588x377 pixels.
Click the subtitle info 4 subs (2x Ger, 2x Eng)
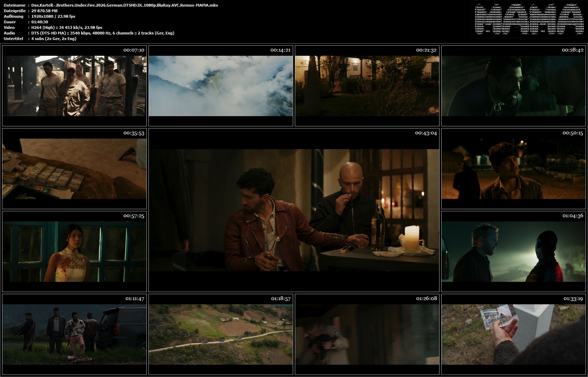(54, 39)
